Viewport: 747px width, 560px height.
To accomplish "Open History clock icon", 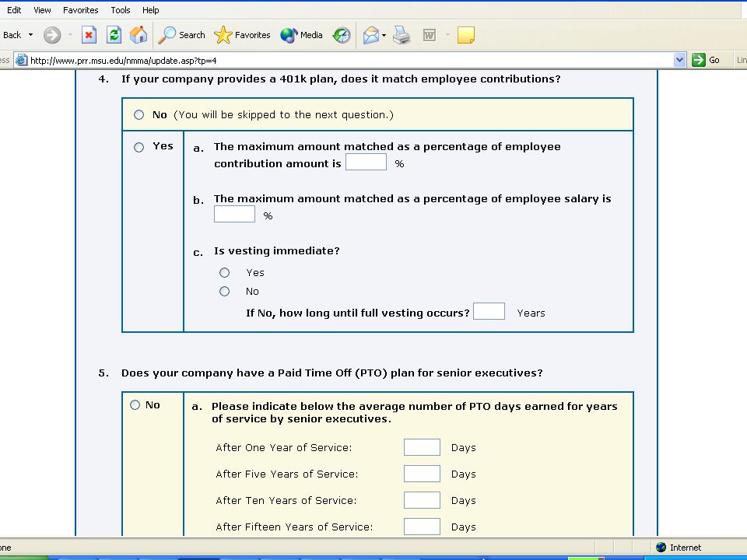I will (x=342, y=35).
